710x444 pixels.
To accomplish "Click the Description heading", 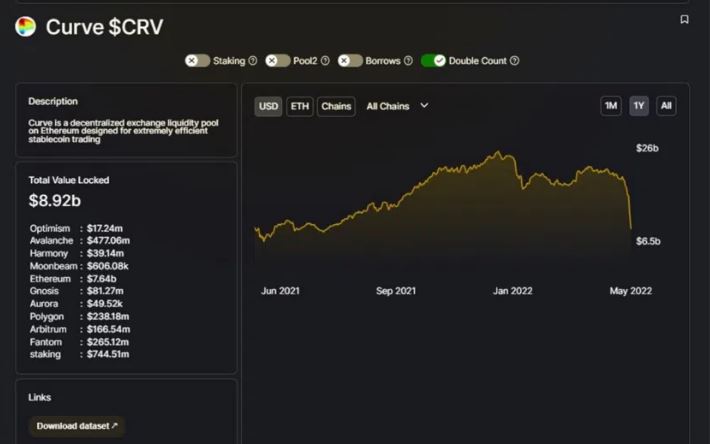I will coord(53,101).
